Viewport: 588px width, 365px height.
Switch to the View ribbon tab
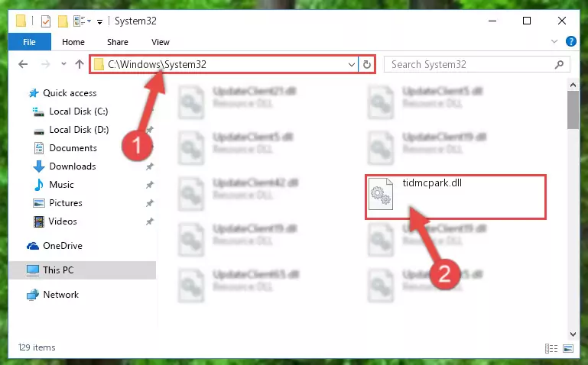point(161,42)
